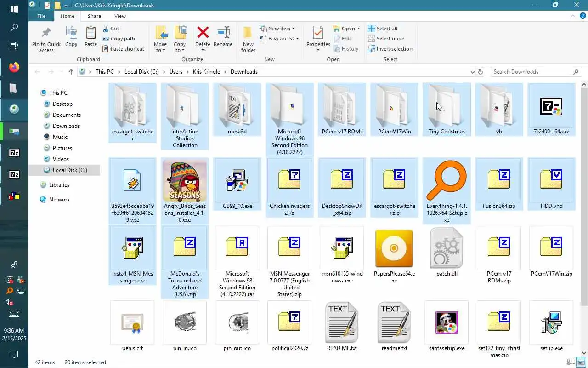588x368 pixels.
Task: Open Firefox from the taskbar
Action: coord(14,67)
